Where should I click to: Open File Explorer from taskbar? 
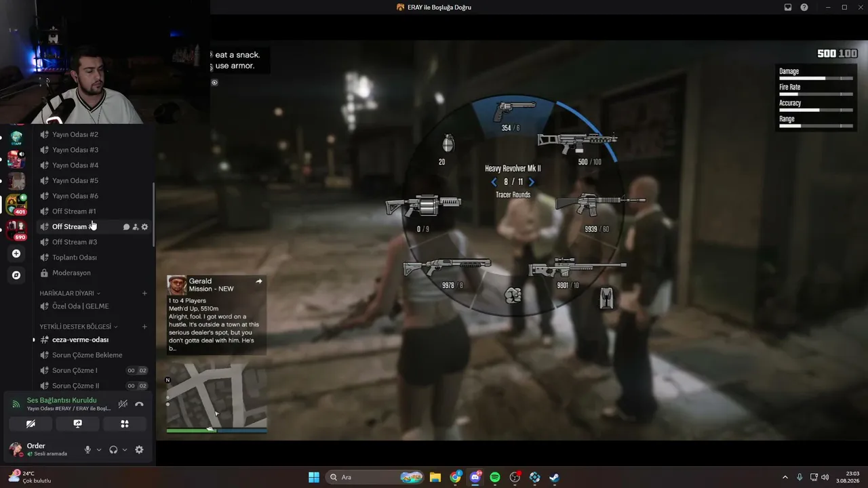[435, 477]
